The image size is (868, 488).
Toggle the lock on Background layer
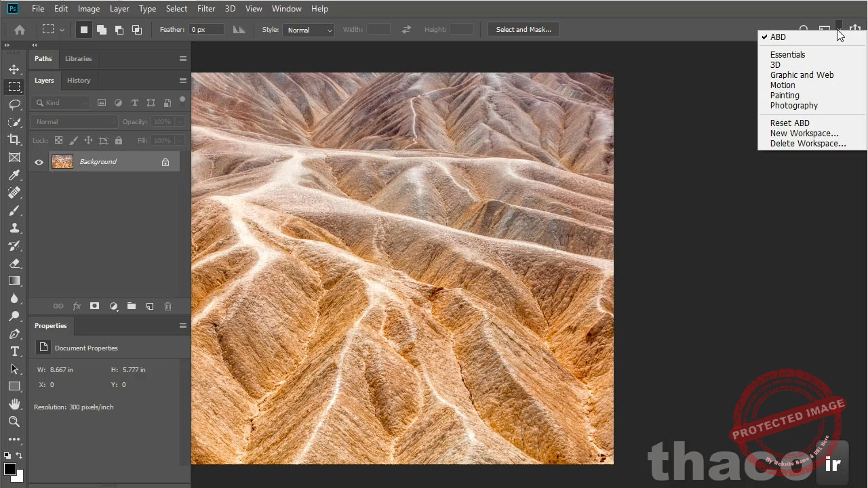[165, 162]
